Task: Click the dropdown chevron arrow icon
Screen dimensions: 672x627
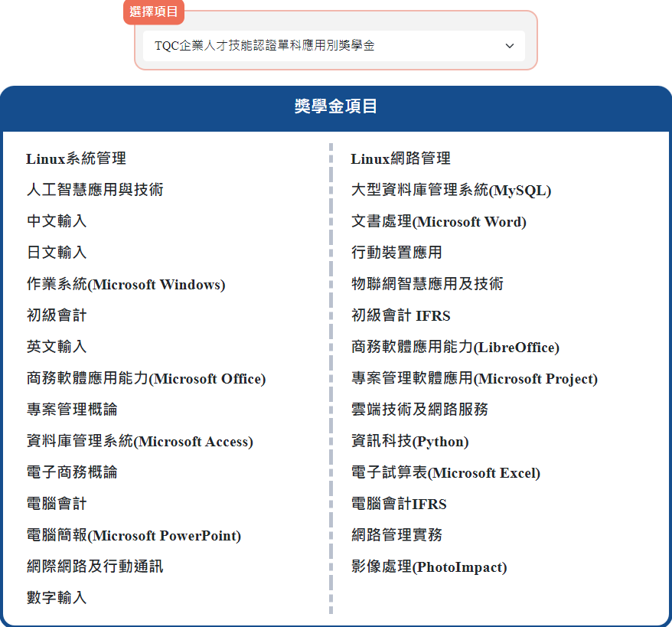Action: pyautogui.click(x=509, y=46)
